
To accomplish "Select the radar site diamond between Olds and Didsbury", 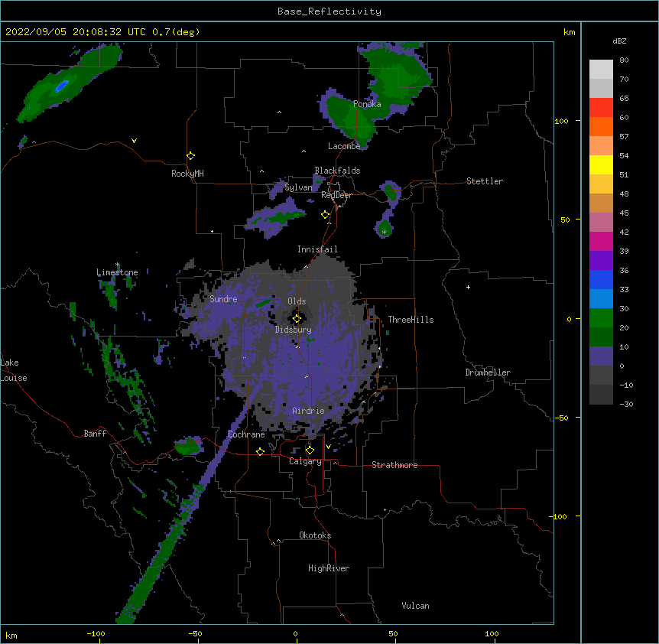I will tap(297, 319).
